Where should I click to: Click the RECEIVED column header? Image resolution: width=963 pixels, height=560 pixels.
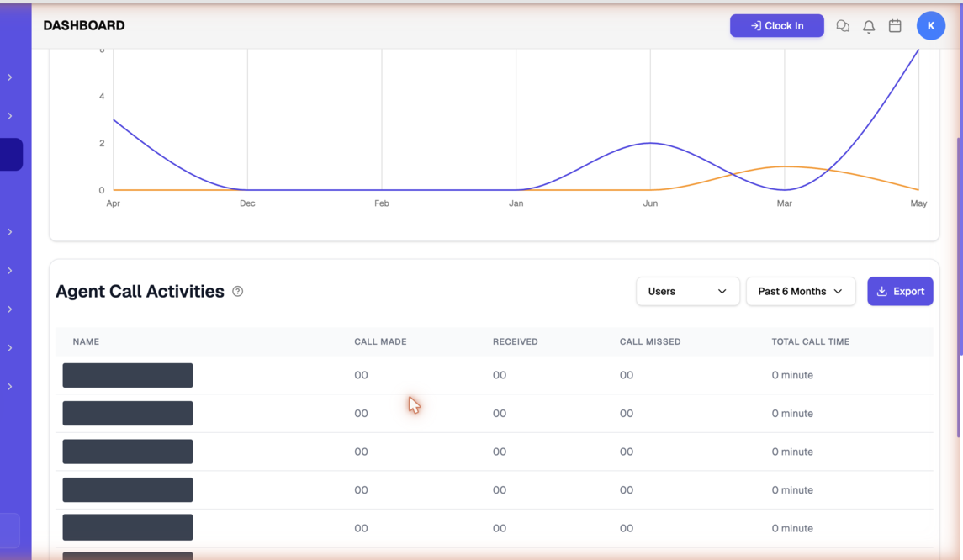[x=515, y=341]
